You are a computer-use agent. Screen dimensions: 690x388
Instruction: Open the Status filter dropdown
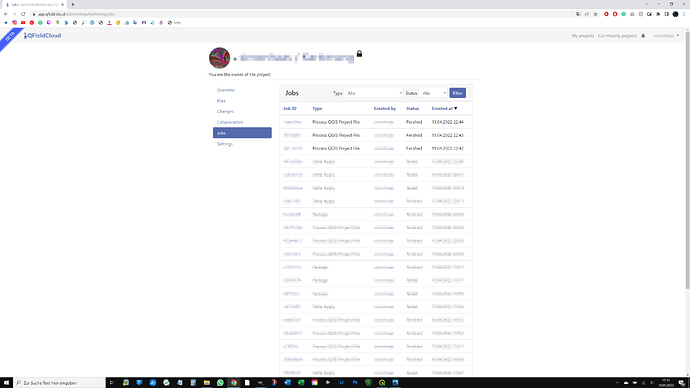point(433,93)
